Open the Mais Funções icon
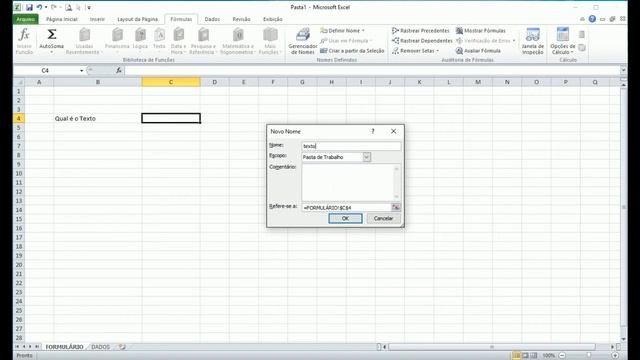The height and width of the screenshot is (360, 640). pyautogui.click(x=270, y=35)
